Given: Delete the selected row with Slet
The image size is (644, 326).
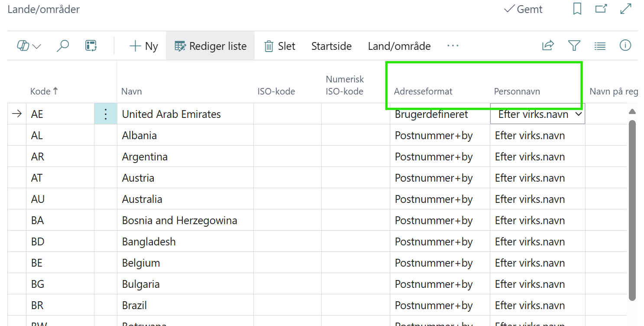Looking at the screenshot, I should pos(280,46).
